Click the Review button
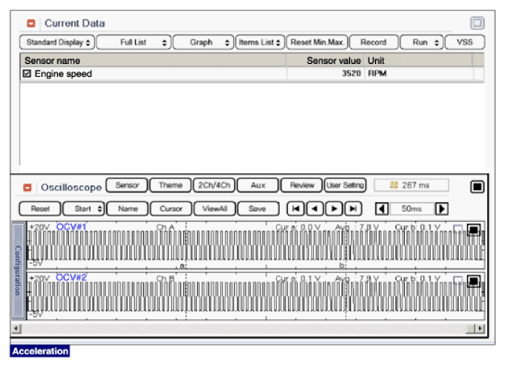Image resolution: width=505 pixels, height=367 pixels. (x=302, y=185)
